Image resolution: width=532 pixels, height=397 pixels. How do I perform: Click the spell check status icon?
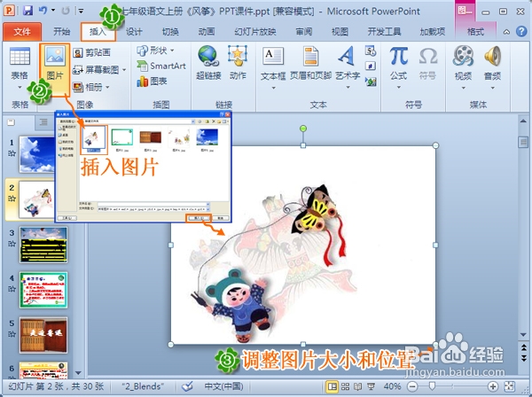click(x=187, y=386)
